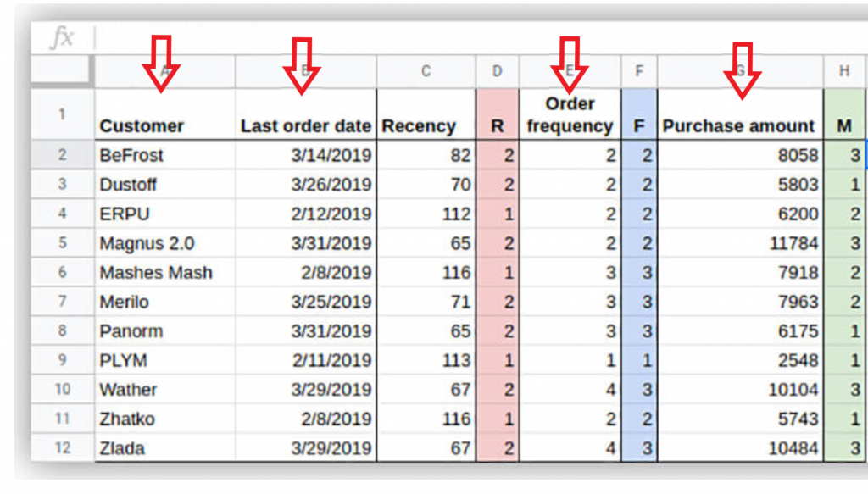Click red arrow above Order frequency column
This screenshot has height=494, width=868.
[569, 64]
